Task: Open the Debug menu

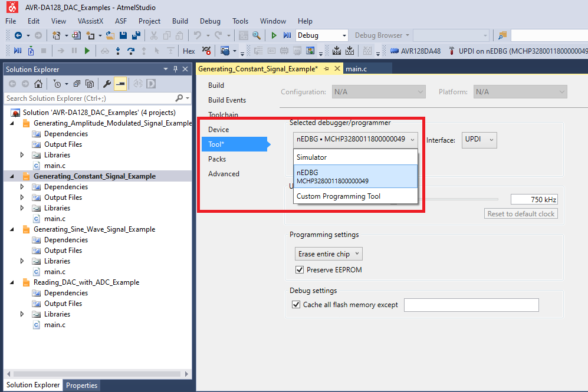Action: (210, 21)
